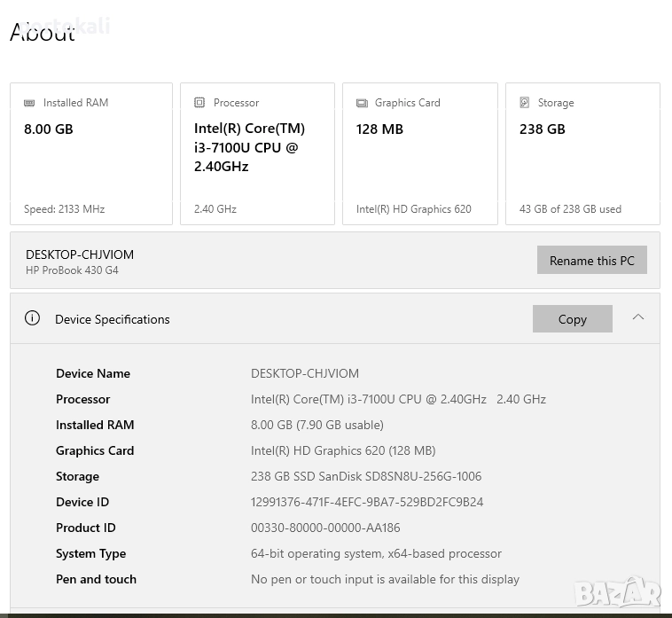
Task: Select the 8.00 GB value in RAM card
Action: pyautogui.click(x=49, y=129)
